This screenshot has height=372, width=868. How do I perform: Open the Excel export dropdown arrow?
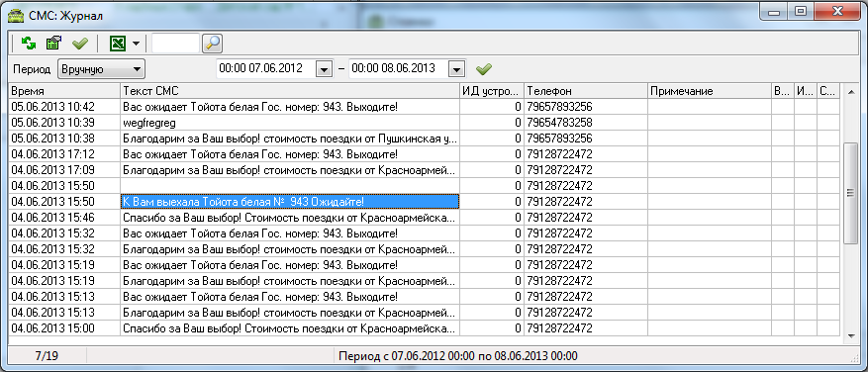pos(136,44)
